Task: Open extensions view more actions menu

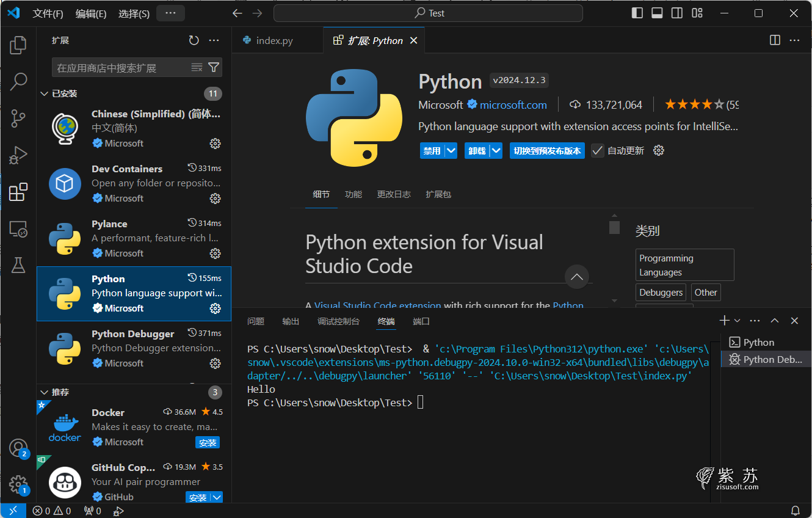Action: 214,40
